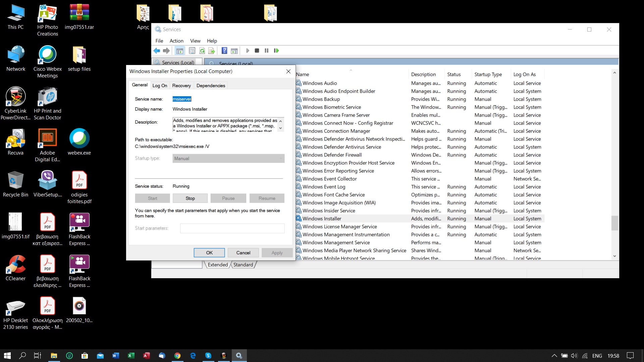
Task: Switch to the Dependencies tab
Action: 211,85
